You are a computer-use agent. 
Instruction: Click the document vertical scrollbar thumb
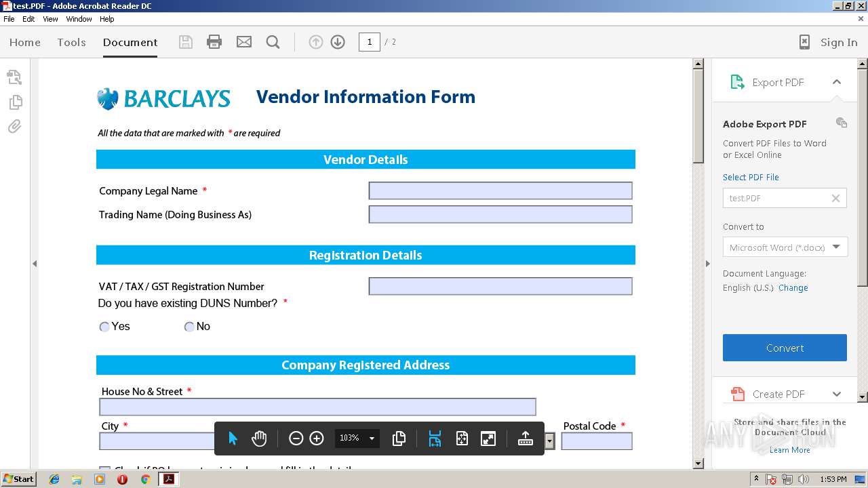pos(698,115)
